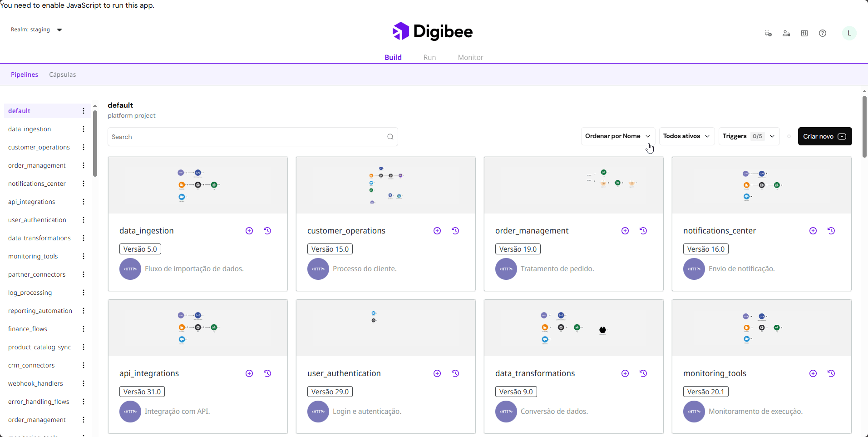This screenshot has width=868, height=437.
Task: Open the user access management icon
Action: click(x=786, y=33)
